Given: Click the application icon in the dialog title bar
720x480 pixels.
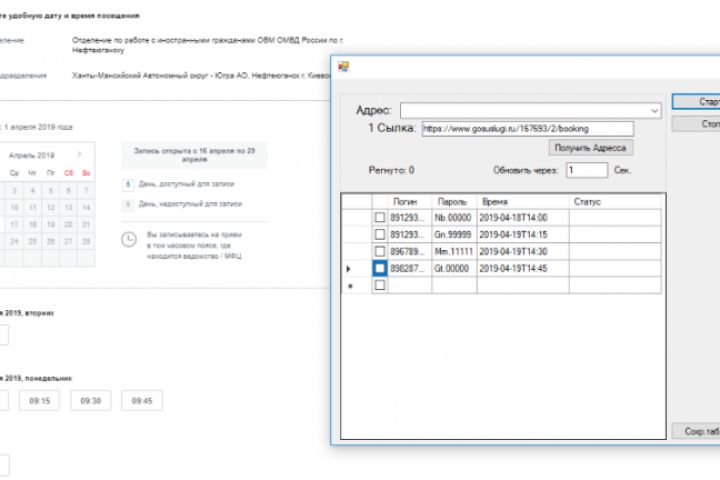Looking at the screenshot, I should 343,67.
